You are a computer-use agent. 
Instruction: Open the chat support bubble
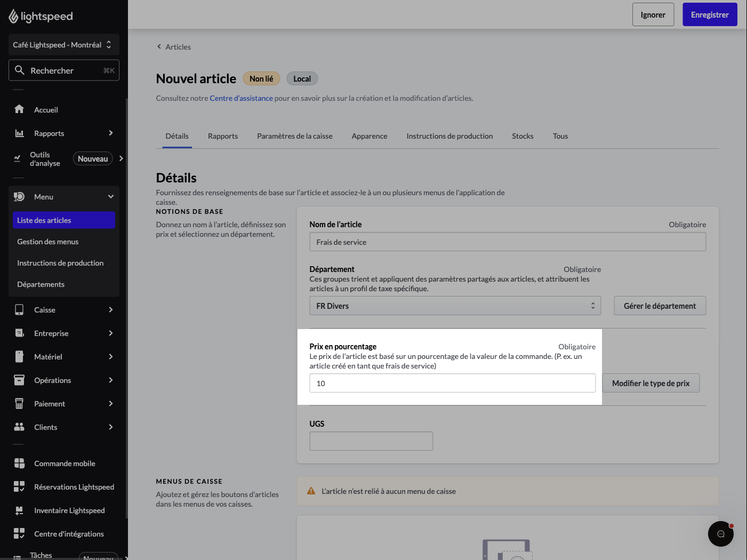pyautogui.click(x=721, y=534)
